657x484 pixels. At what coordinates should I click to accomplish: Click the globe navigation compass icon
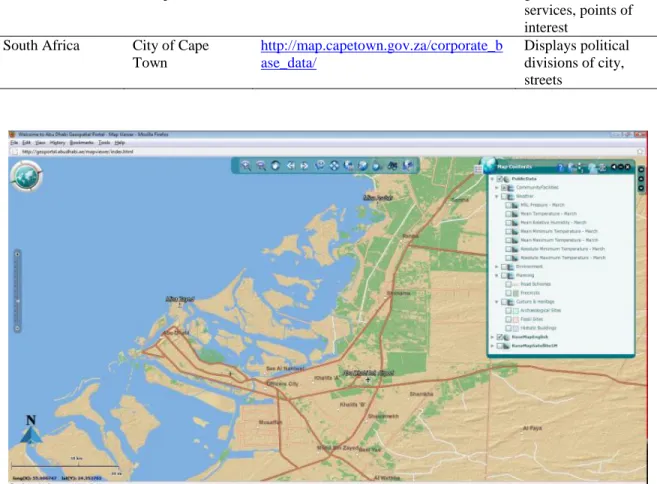pos(27,176)
